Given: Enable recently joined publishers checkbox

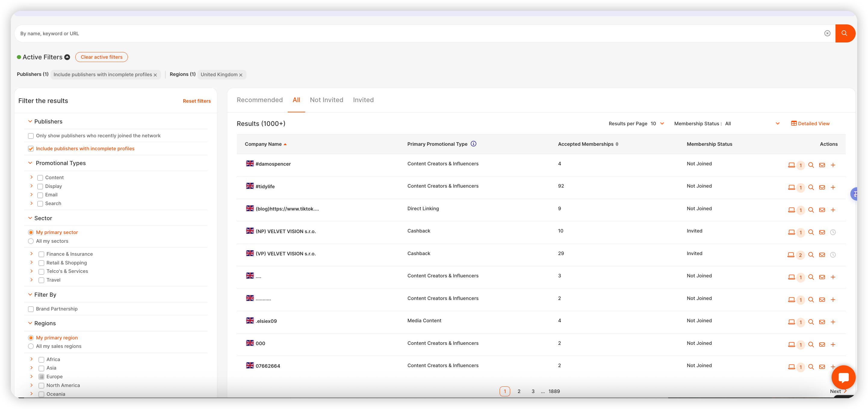Looking at the screenshot, I should 31,136.
